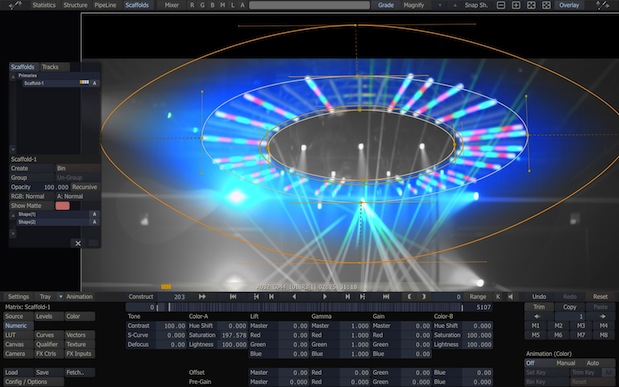Click Undo

pyautogui.click(x=539, y=297)
